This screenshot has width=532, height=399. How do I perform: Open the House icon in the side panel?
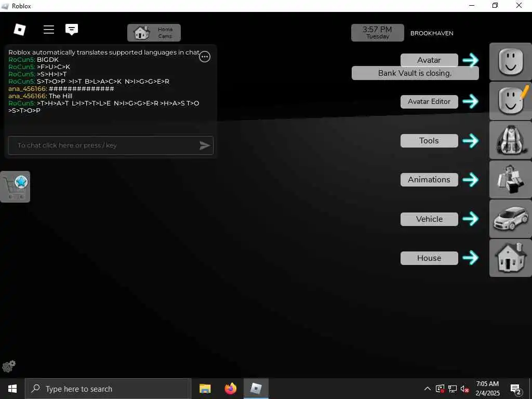point(510,258)
